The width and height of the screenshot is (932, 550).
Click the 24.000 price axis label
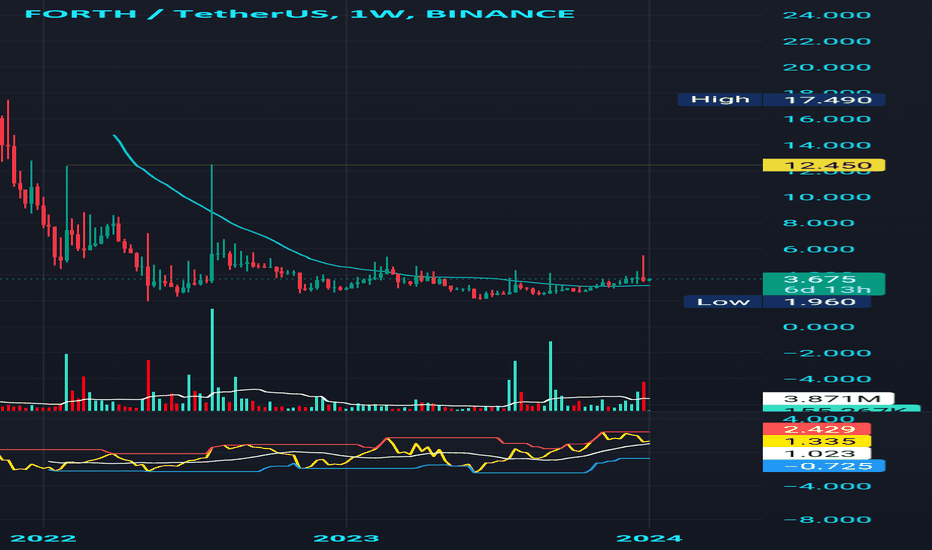(x=827, y=15)
